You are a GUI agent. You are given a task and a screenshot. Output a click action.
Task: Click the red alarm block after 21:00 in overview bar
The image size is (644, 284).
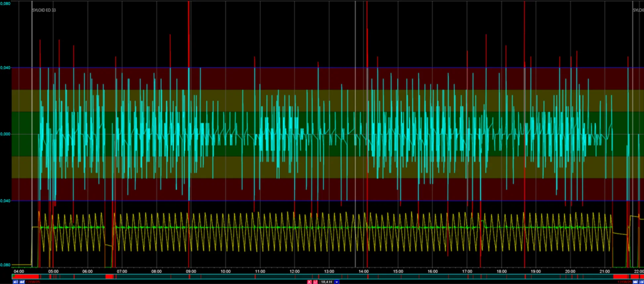621,276
